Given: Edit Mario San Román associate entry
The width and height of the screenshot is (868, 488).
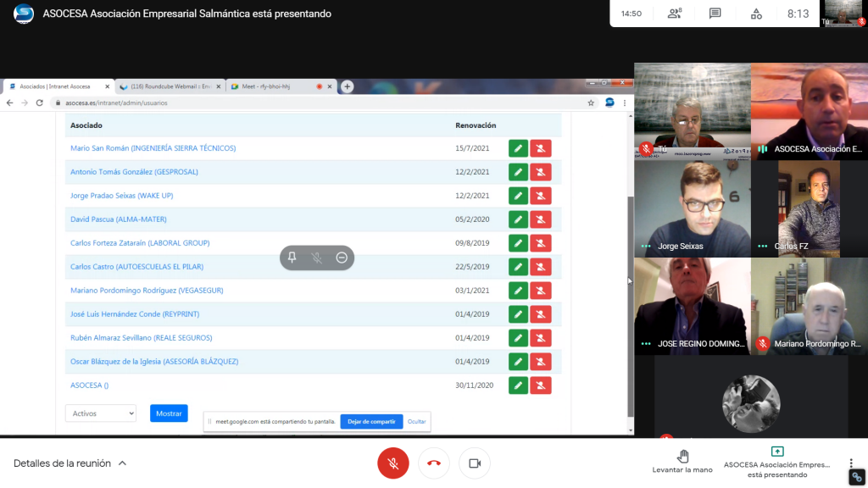Looking at the screenshot, I should (x=518, y=148).
